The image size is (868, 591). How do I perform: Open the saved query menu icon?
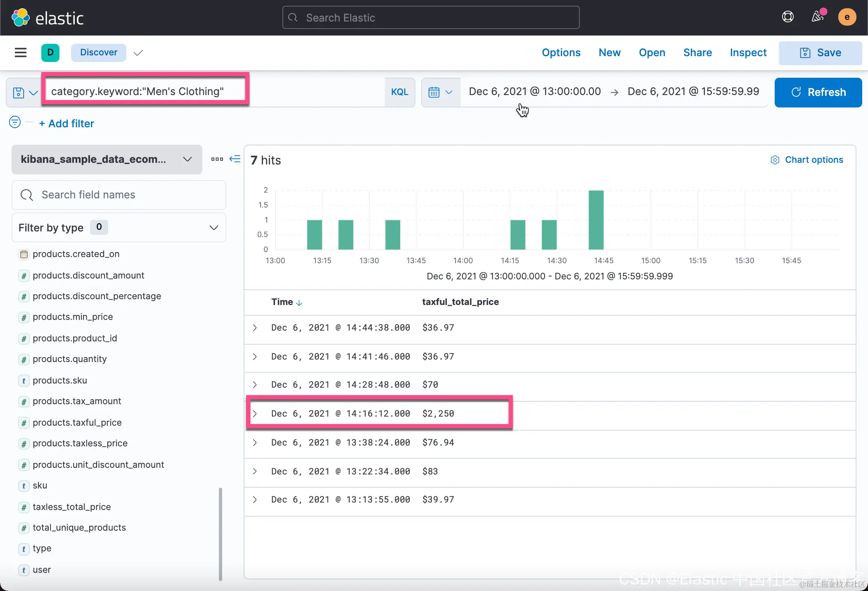pyautogui.click(x=24, y=92)
